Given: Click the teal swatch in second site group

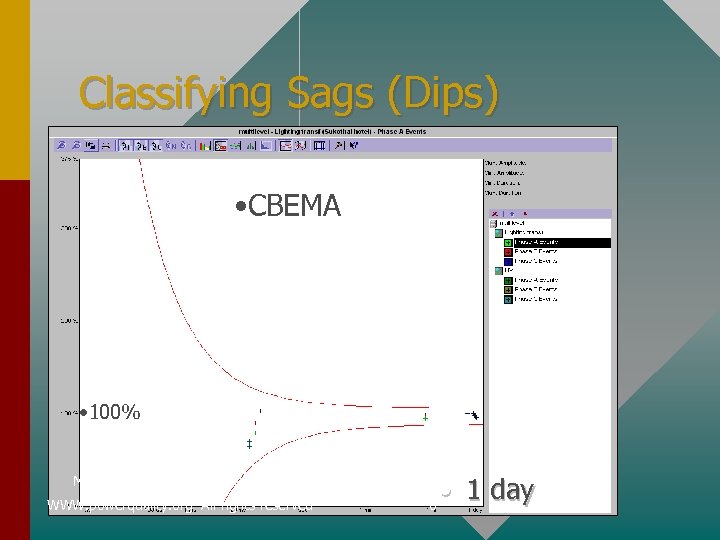Looking at the screenshot, I should point(508,300).
